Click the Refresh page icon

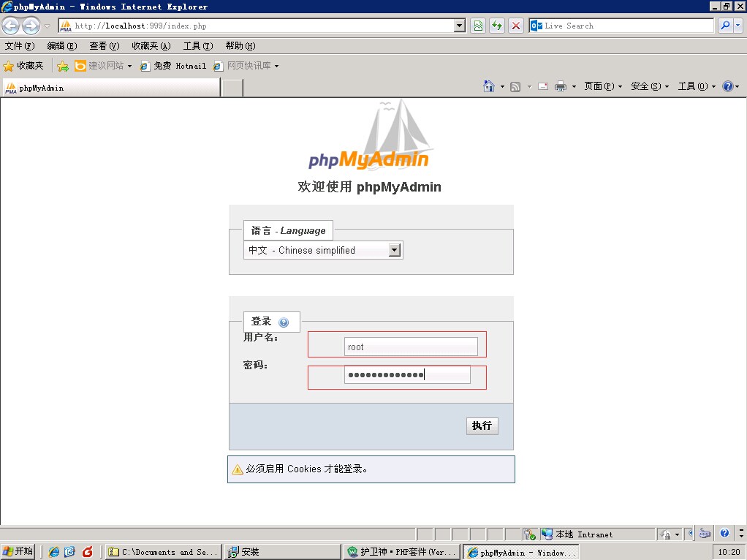point(497,26)
